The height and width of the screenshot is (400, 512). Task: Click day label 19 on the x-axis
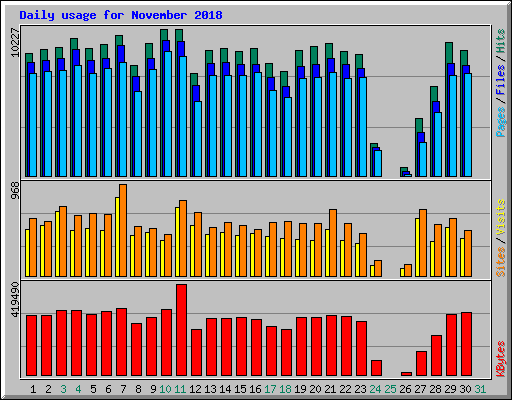[300, 389]
